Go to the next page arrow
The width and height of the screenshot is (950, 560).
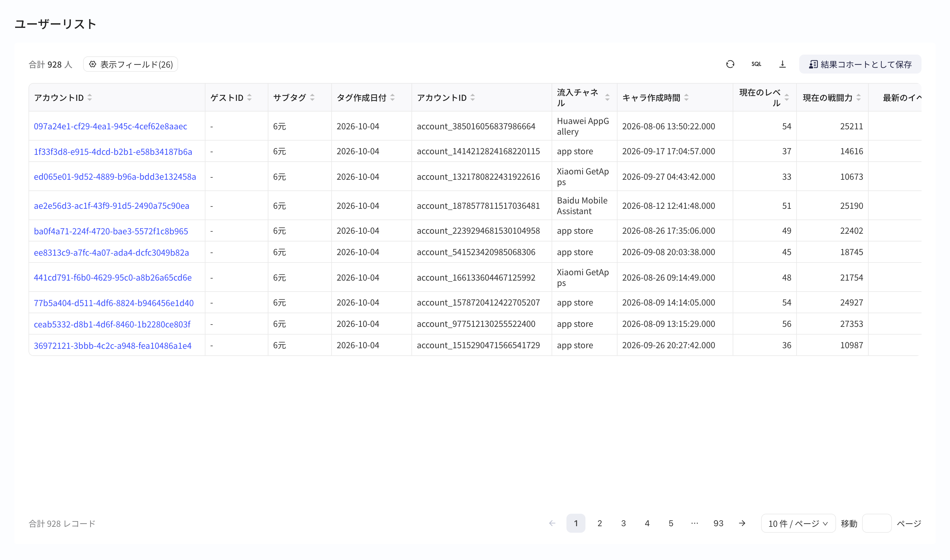coord(742,523)
